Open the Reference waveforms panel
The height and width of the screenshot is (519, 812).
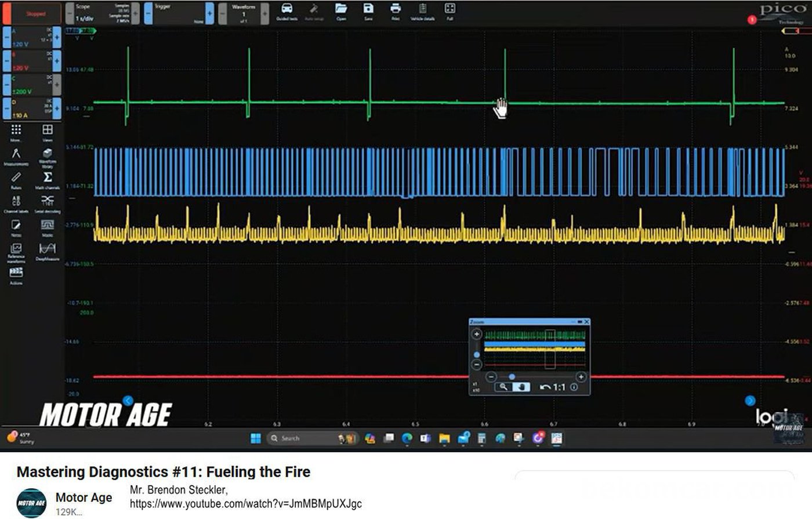[x=16, y=250]
